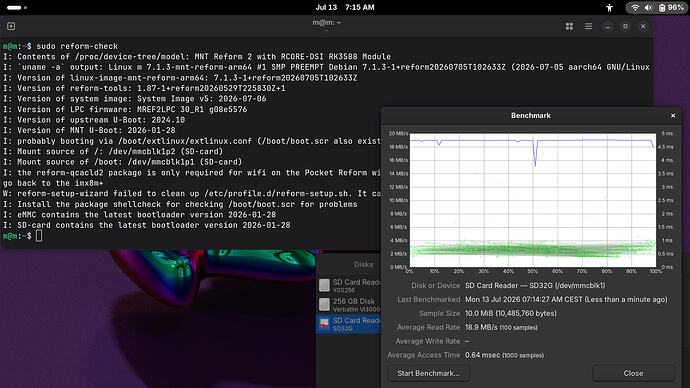Select the Y0S256 SD Card Reader entry
This screenshot has width=690, height=388.
[x=349, y=286]
